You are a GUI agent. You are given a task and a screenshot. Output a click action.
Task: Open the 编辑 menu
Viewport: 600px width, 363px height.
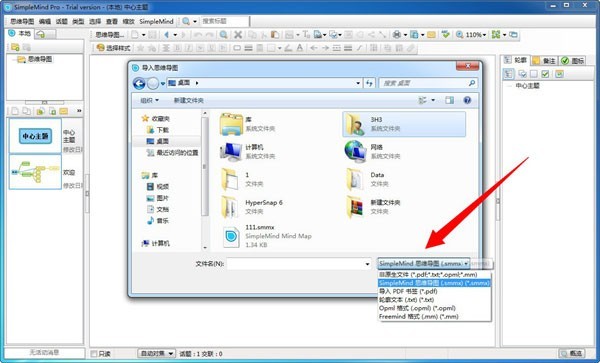[x=45, y=21]
